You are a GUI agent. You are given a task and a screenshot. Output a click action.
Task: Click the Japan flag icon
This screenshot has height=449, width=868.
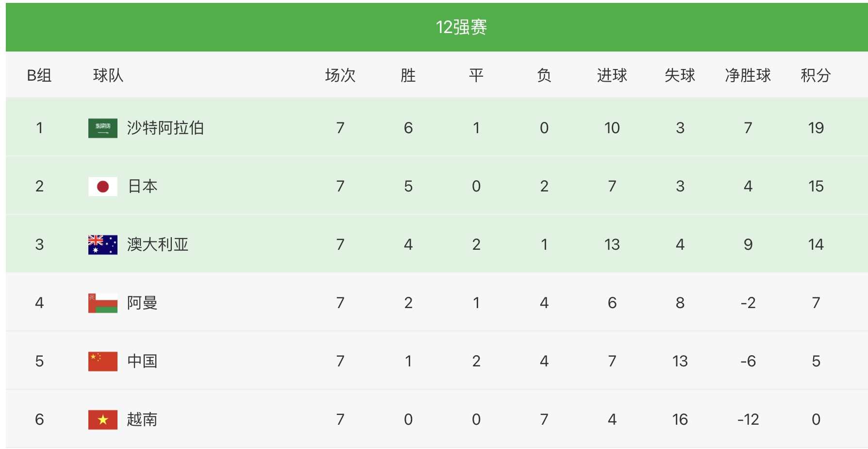103,187
